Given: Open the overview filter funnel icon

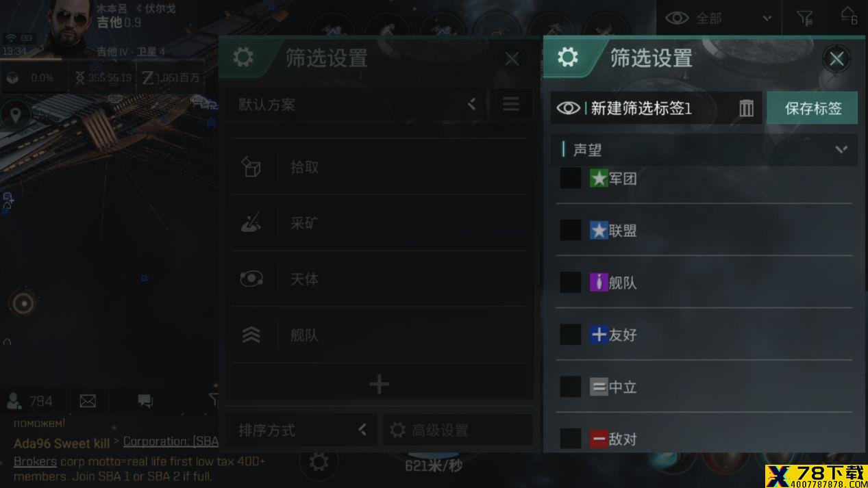Looking at the screenshot, I should 805,18.
